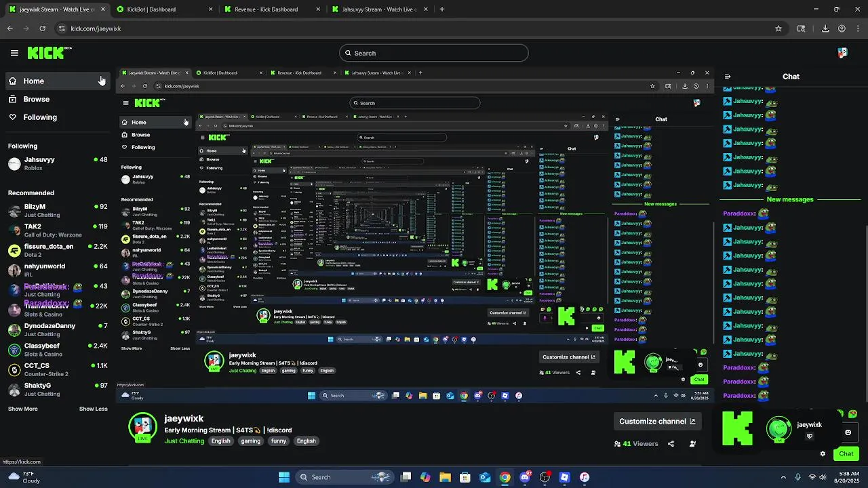Screen dimensions: 868x488
Task: Click the funny tag
Action: tap(279, 441)
